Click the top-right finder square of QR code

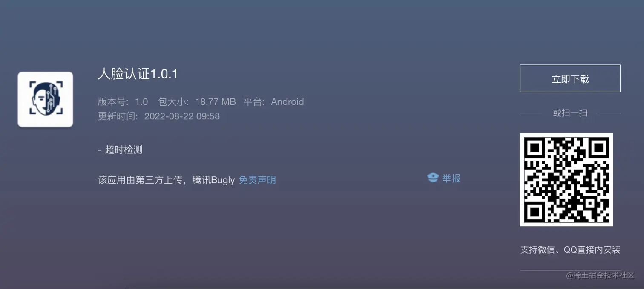point(598,148)
